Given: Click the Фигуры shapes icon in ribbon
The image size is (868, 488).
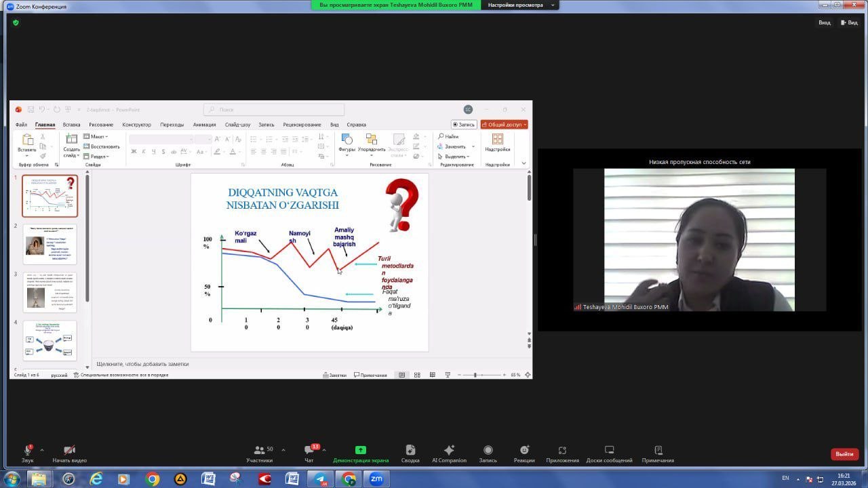Looking at the screenshot, I should (347, 141).
